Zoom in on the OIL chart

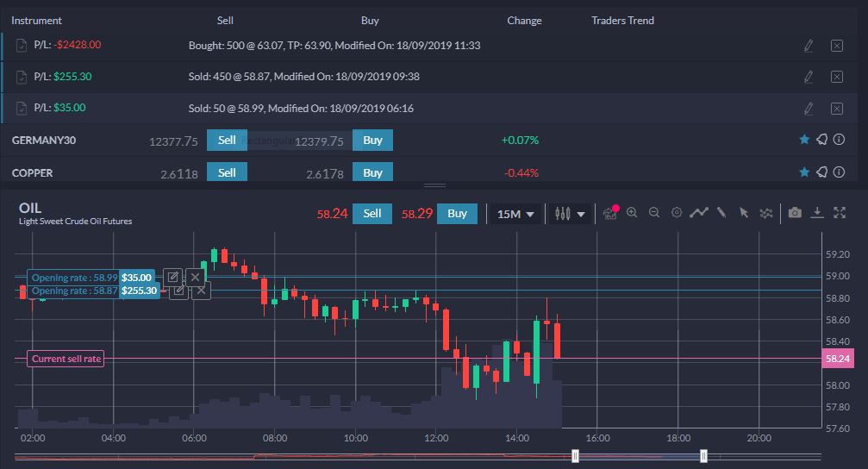point(632,213)
